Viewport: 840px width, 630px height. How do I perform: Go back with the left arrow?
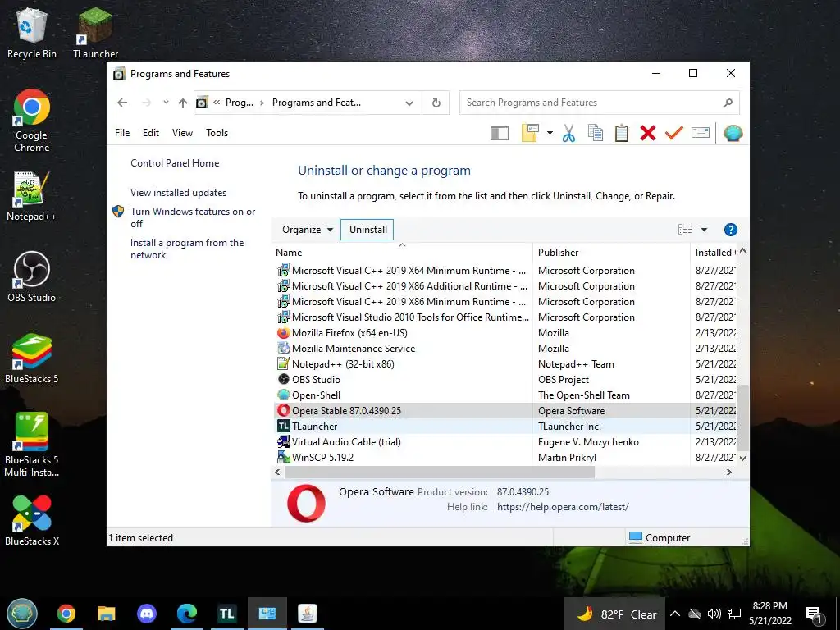[123, 103]
